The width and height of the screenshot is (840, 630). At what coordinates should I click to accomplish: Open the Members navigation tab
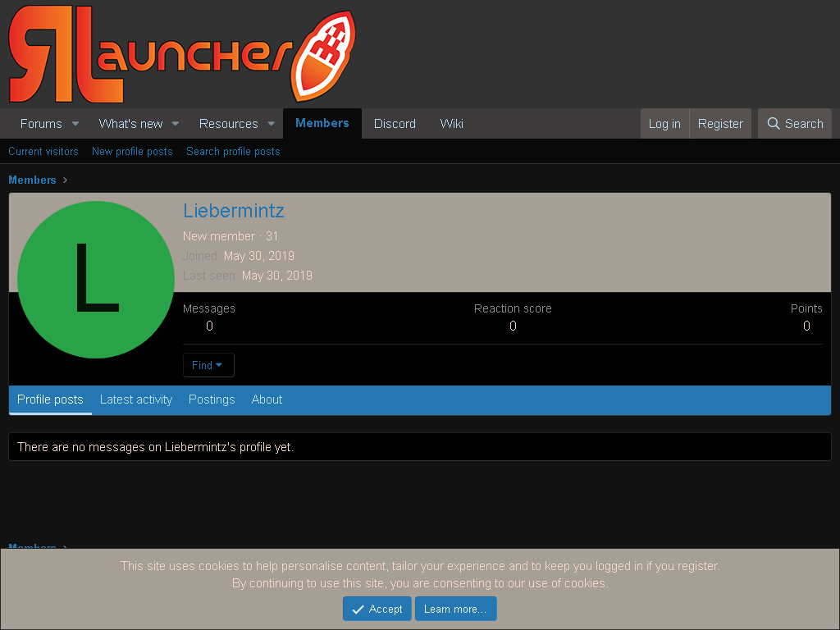tap(322, 123)
